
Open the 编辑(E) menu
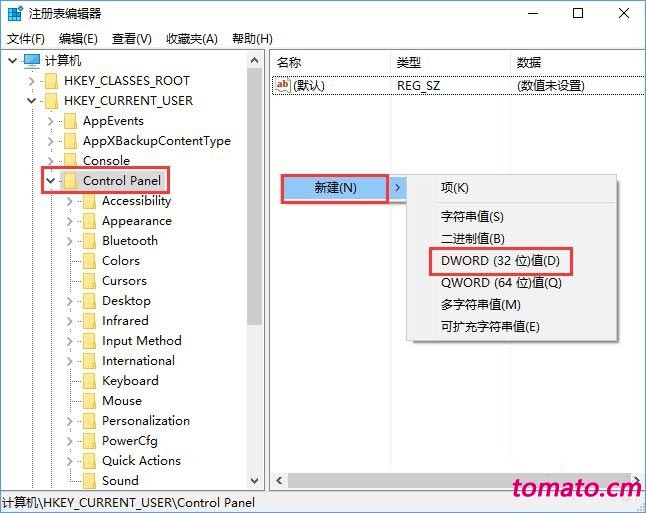[x=78, y=39]
